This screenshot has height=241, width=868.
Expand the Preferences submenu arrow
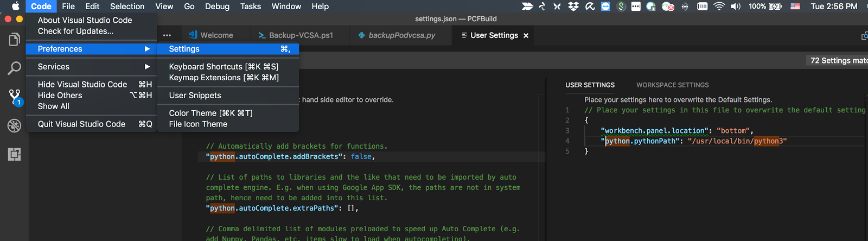click(147, 49)
